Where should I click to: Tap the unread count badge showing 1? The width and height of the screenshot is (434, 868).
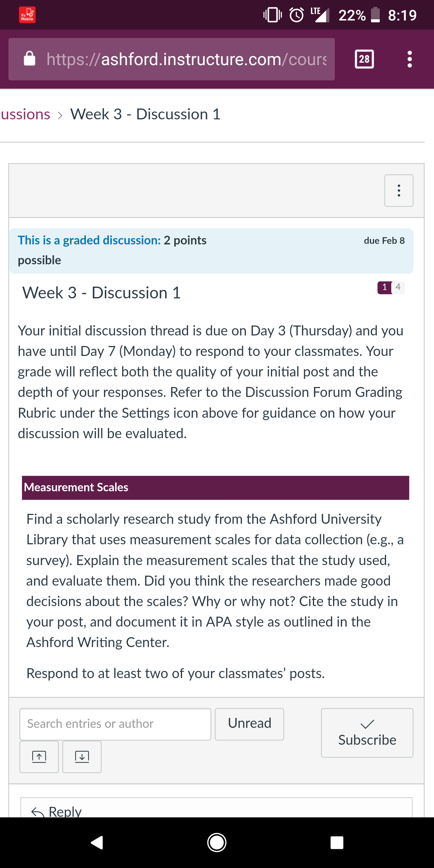(385, 288)
